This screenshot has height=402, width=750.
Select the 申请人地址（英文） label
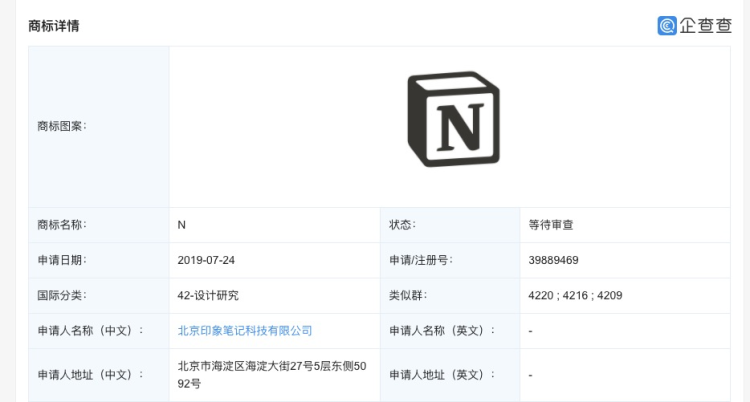(x=441, y=375)
